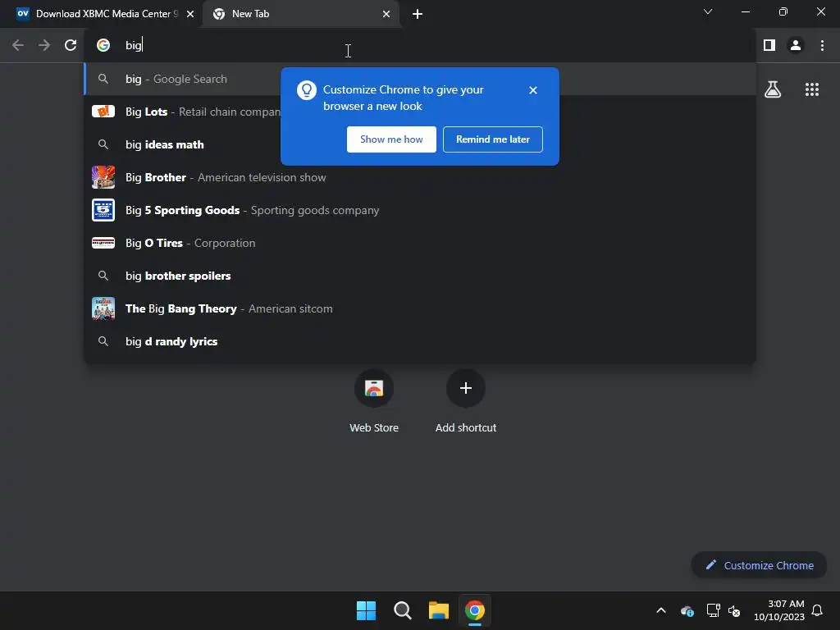Select the New Tab tab

(x=302, y=14)
